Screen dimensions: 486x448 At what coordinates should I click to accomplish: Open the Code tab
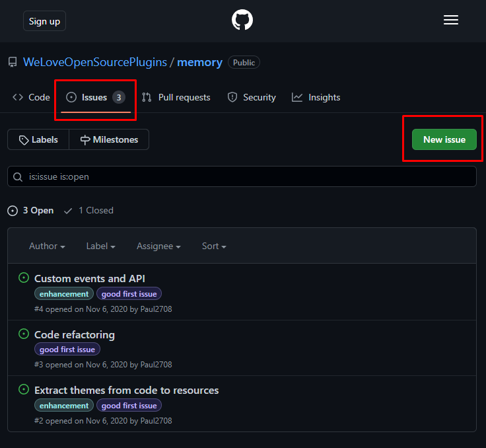tap(32, 97)
